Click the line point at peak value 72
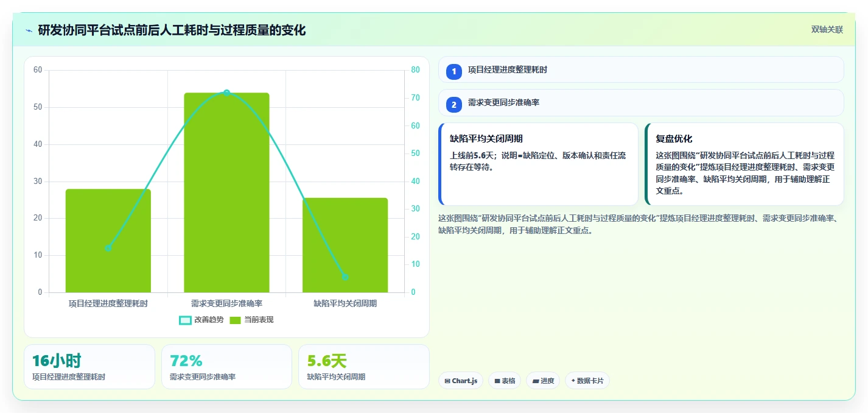The width and height of the screenshot is (868, 413). coord(226,93)
